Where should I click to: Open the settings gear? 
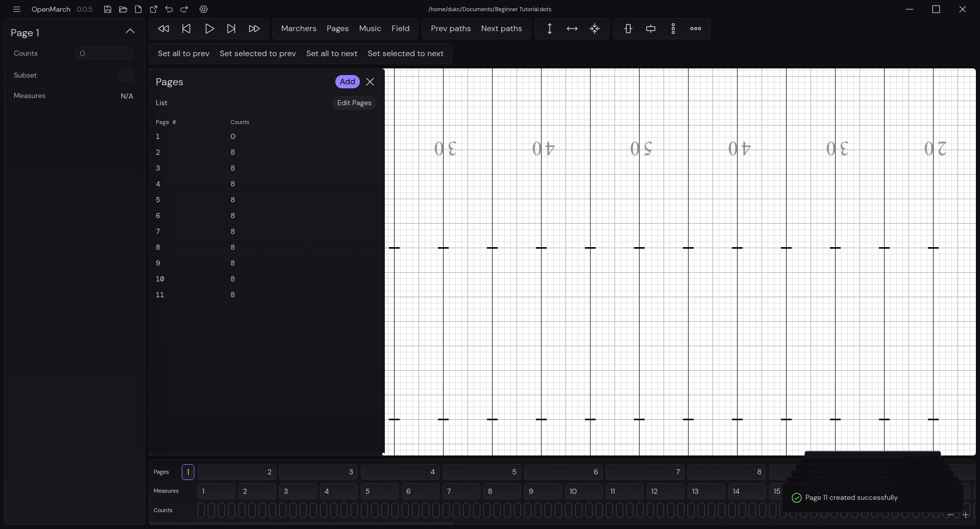point(204,9)
